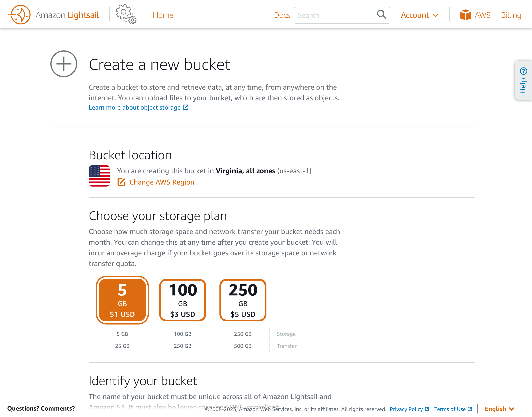Open the English language selector
The image size is (532, 417).
pos(499,409)
